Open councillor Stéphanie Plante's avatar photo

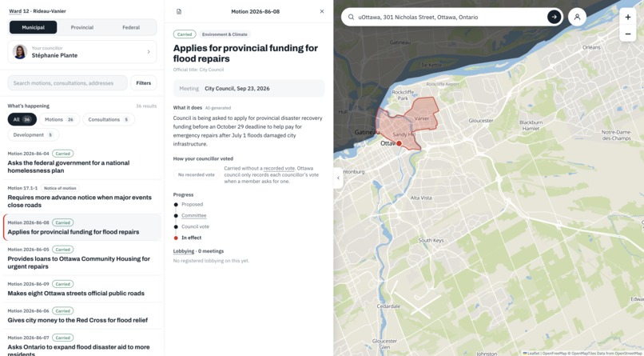click(x=20, y=52)
